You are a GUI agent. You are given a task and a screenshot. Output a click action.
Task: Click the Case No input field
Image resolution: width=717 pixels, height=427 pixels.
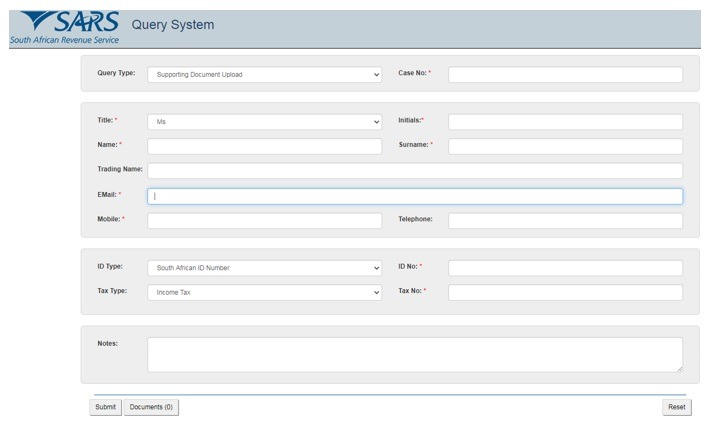565,74
